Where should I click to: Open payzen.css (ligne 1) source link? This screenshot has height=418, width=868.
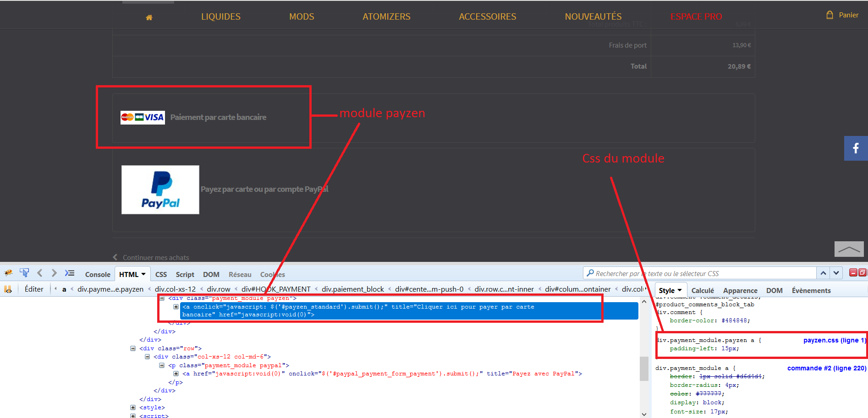pyautogui.click(x=835, y=340)
